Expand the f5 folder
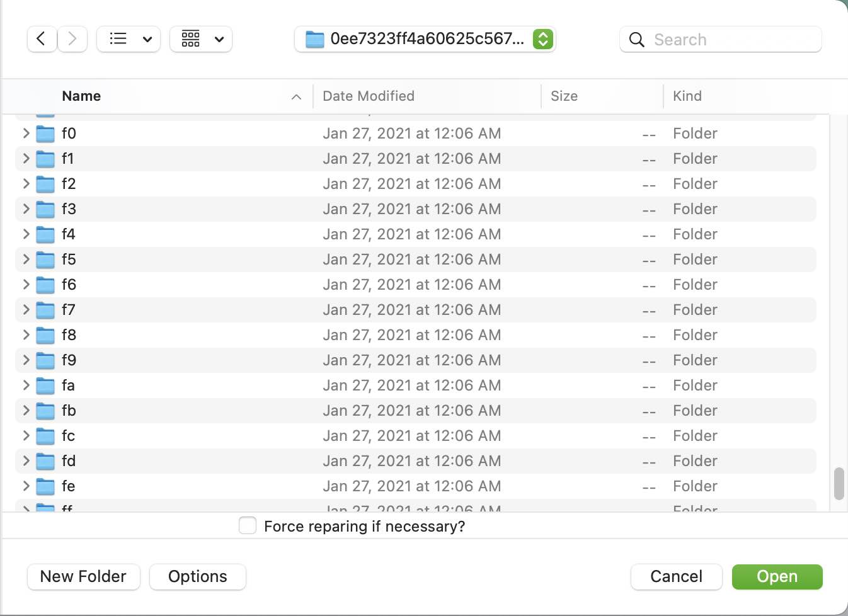The width and height of the screenshot is (848, 616). pos(26,259)
